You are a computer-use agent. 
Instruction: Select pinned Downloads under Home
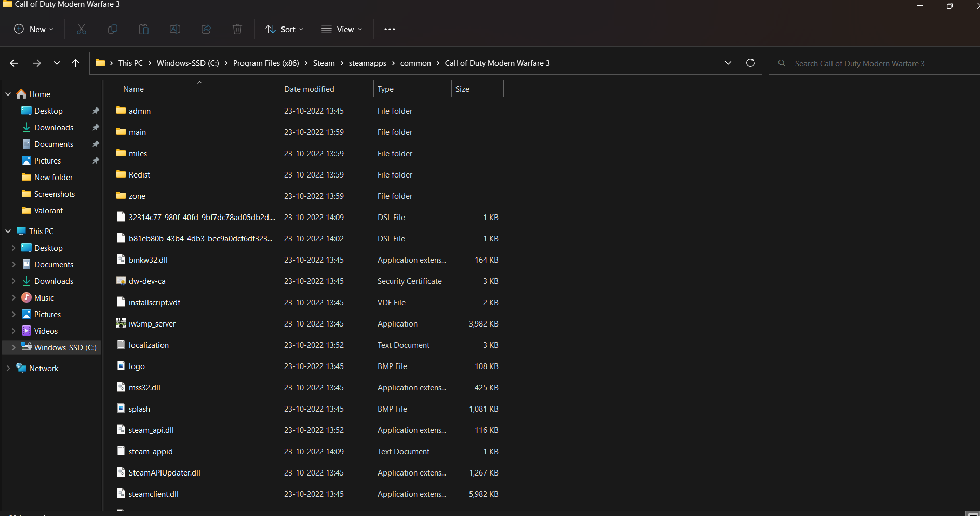[x=53, y=127]
